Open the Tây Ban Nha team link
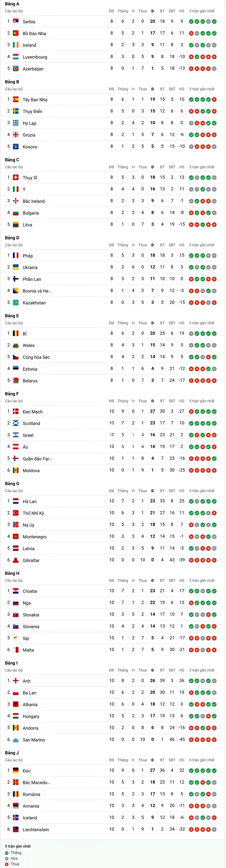This screenshot has width=226, height=868. pos(35,100)
